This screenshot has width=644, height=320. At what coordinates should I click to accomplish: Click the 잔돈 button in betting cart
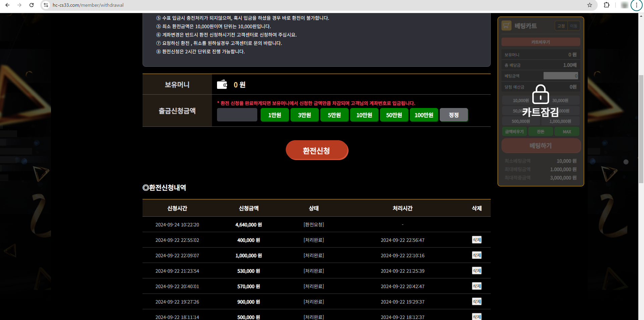[541, 132]
